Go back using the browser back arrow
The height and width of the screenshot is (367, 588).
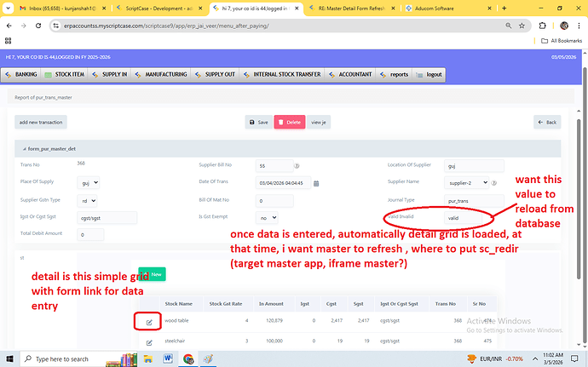click(9, 25)
